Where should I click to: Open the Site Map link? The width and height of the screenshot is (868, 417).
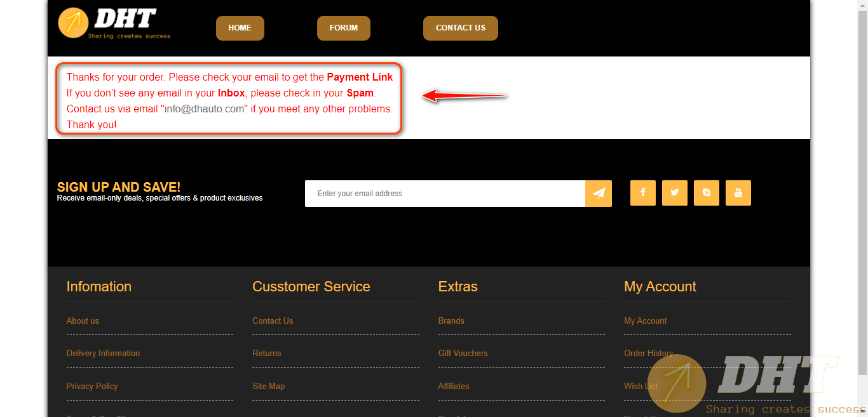point(268,387)
